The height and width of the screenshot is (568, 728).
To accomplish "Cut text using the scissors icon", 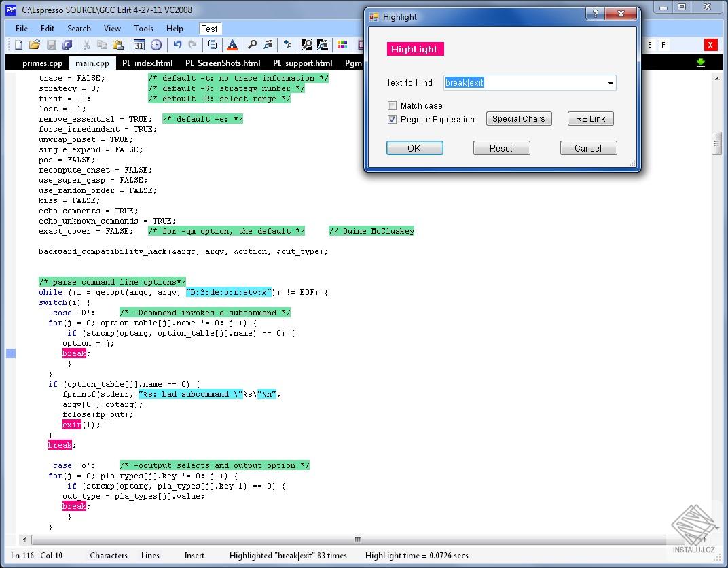I will 86,45.
